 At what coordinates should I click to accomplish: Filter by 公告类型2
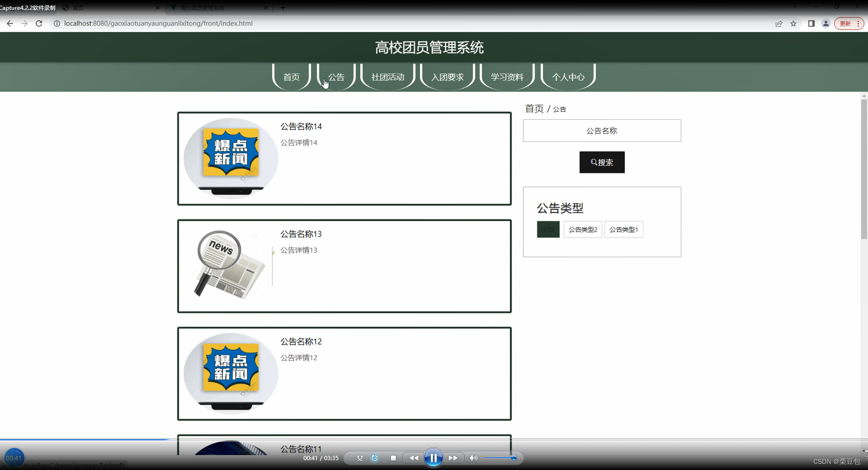pos(583,230)
